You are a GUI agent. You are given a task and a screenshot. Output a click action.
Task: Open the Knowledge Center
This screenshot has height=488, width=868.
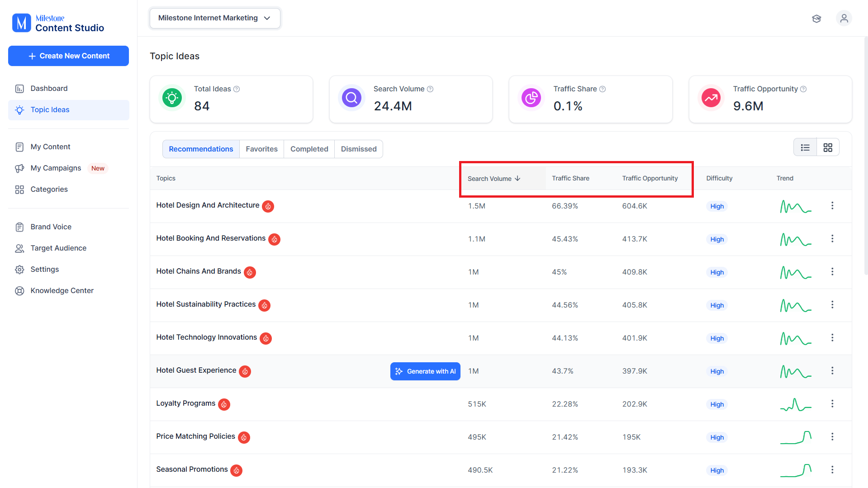[62, 290]
